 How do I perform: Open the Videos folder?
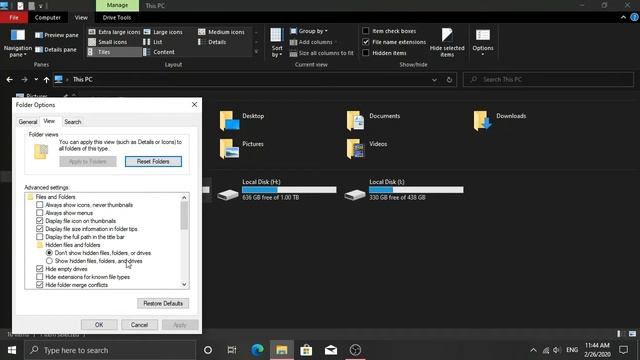pos(367,149)
